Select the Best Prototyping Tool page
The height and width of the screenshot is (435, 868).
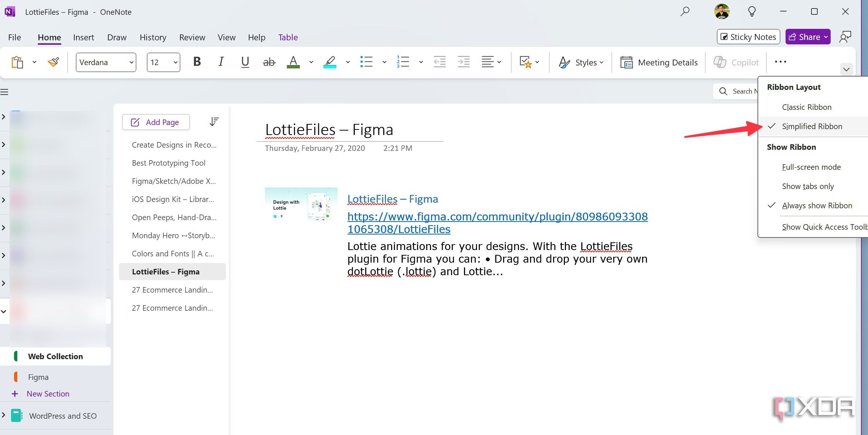tap(169, 163)
